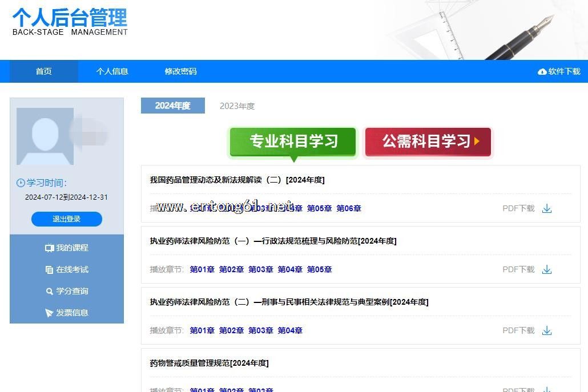The image size is (588, 392).
Task: Click the cloud download icon beside 软件下载
Action: point(542,72)
